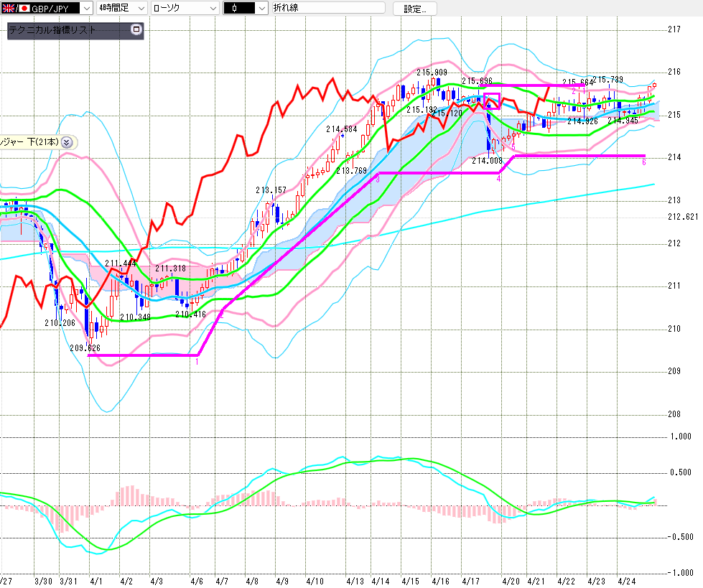This screenshot has height=588, width=703.
Task: Open the GBP/JPY currency pair dropdown
Action: pyautogui.click(x=86, y=8)
